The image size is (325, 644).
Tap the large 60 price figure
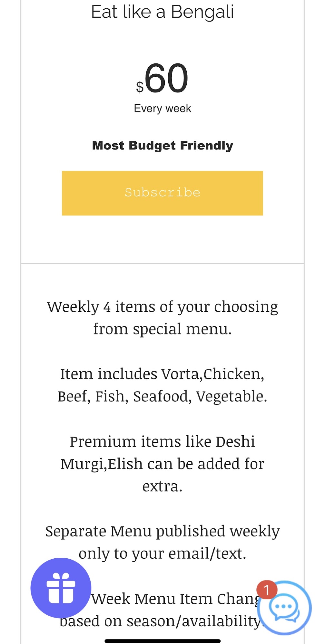[x=166, y=78]
